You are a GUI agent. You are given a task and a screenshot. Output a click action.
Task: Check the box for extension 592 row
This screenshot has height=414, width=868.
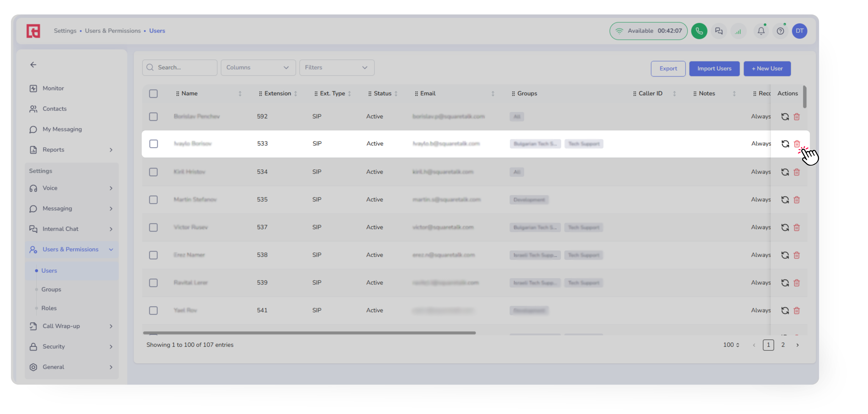click(153, 116)
